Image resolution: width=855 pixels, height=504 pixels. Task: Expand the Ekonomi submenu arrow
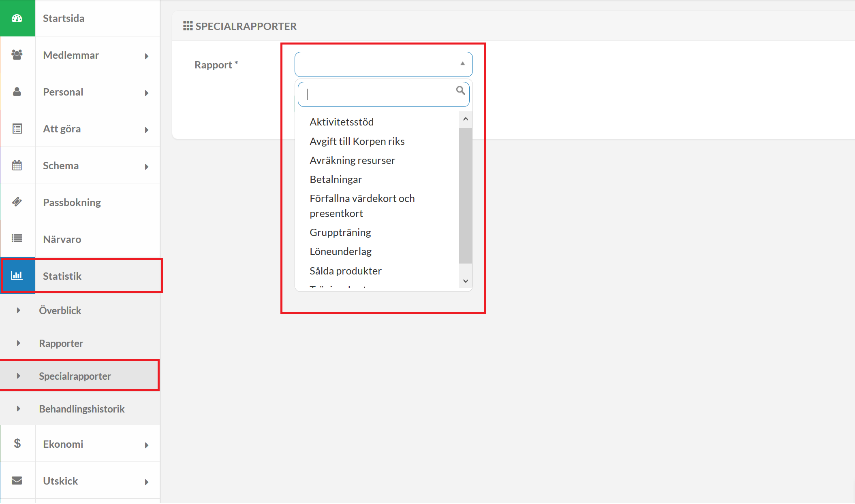(147, 445)
